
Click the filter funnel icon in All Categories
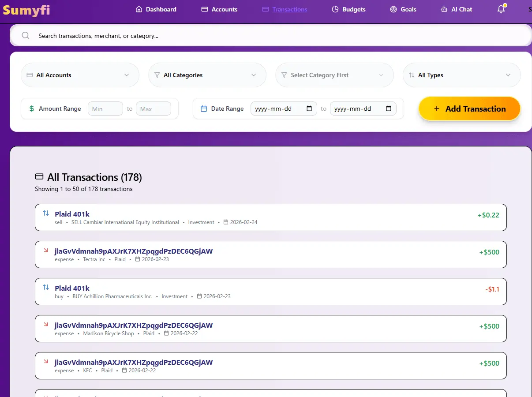pos(157,75)
